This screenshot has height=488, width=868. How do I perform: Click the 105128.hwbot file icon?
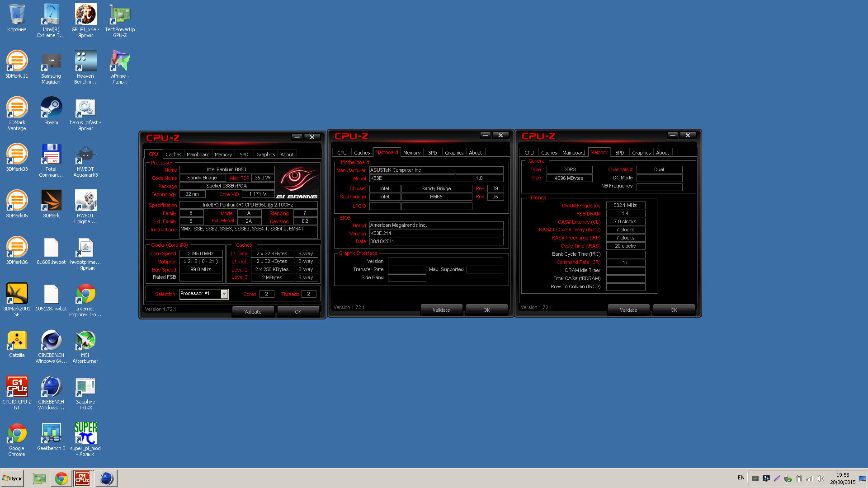pyautogui.click(x=51, y=297)
